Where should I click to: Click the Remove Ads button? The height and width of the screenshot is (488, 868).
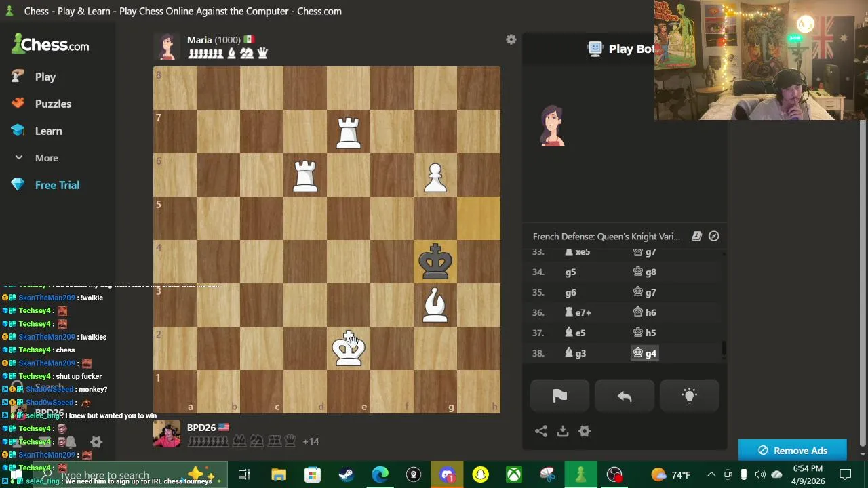[792, 451]
